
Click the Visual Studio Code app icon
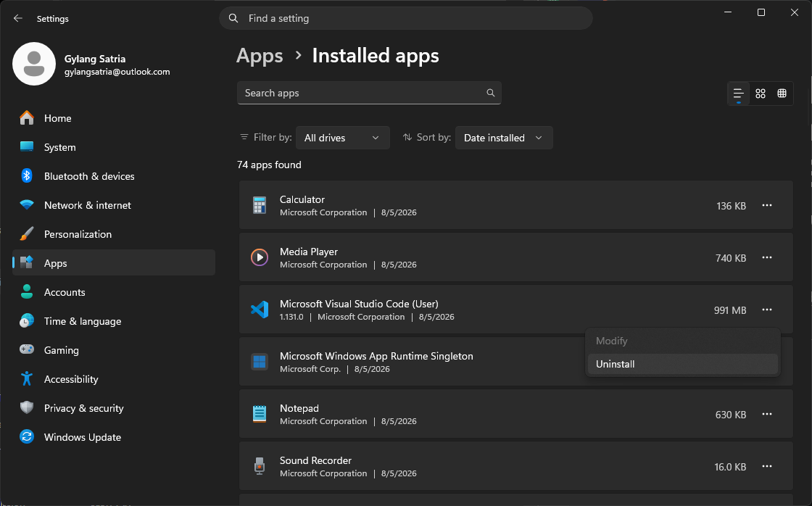(x=260, y=310)
